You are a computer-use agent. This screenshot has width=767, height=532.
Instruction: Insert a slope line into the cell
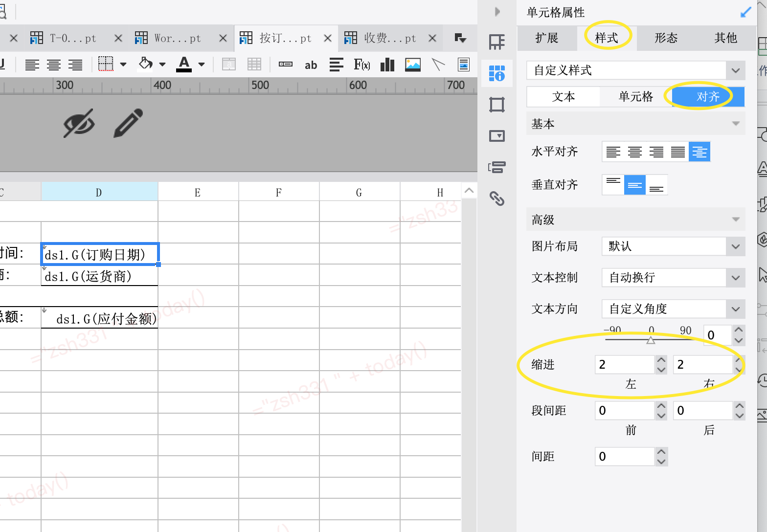[438, 64]
